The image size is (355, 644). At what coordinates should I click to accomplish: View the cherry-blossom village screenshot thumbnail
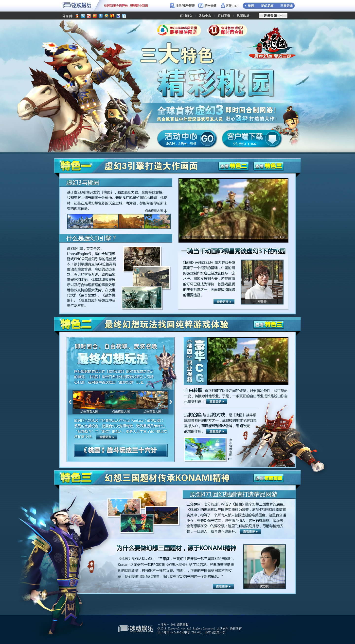[x=157, y=221]
